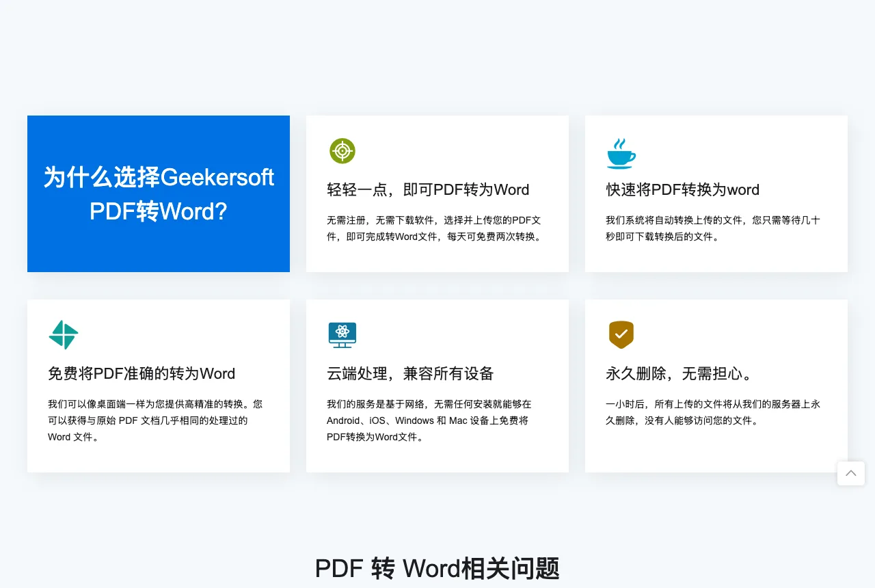Click heading '永久删除，无需担心。'

click(x=681, y=373)
